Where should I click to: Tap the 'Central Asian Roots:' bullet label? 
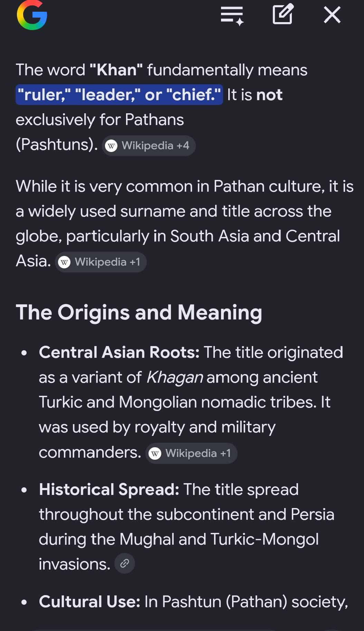coord(119,352)
